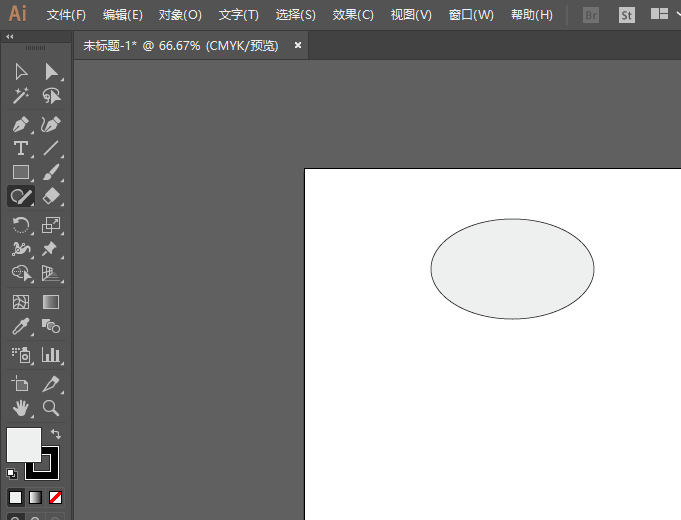Viewport: 681px width, 520px height.
Task: Close the 未标题-1 document tab
Action: tap(298, 45)
